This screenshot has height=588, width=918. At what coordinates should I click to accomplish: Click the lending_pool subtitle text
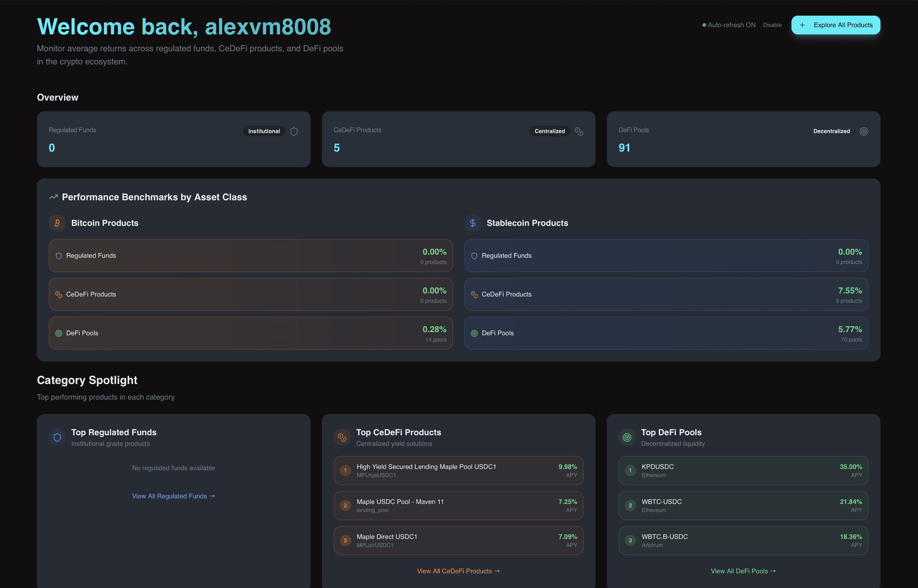coord(372,511)
